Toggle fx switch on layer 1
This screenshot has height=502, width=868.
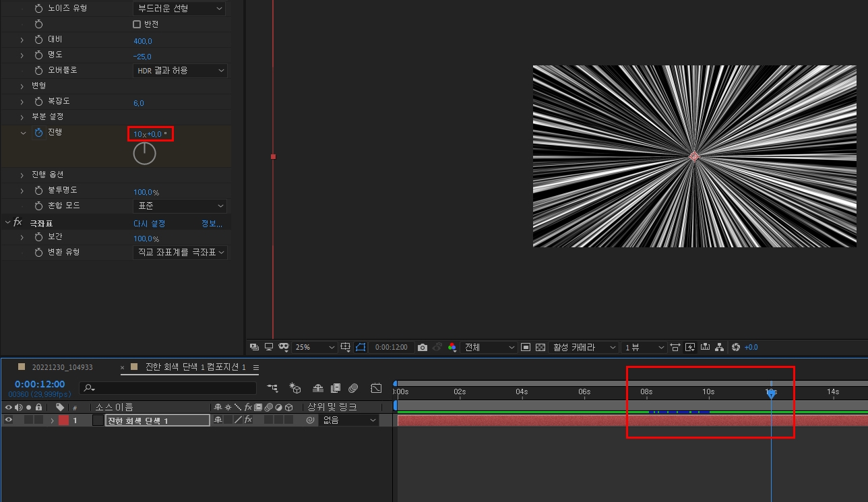(x=248, y=420)
